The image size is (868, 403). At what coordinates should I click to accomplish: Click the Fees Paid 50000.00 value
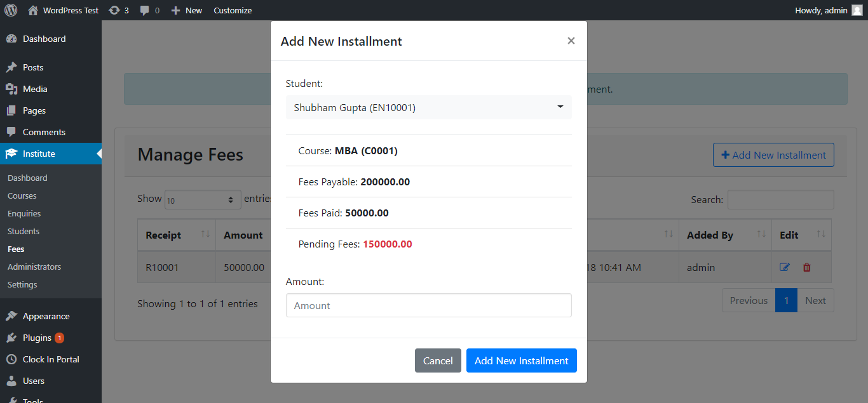(367, 213)
